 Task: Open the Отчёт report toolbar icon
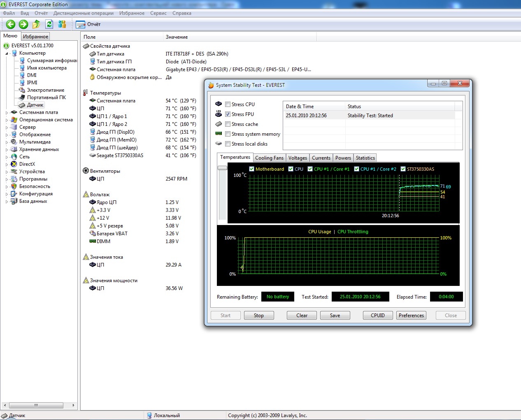tap(81, 24)
